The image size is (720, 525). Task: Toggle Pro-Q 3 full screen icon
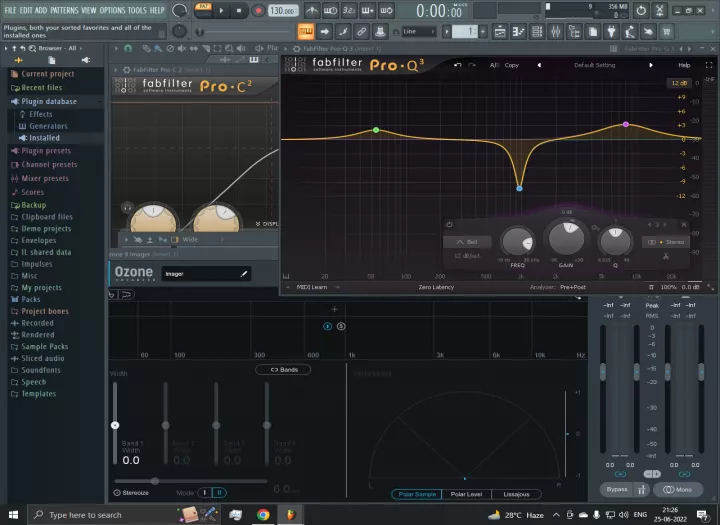click(x=709, y=65)
